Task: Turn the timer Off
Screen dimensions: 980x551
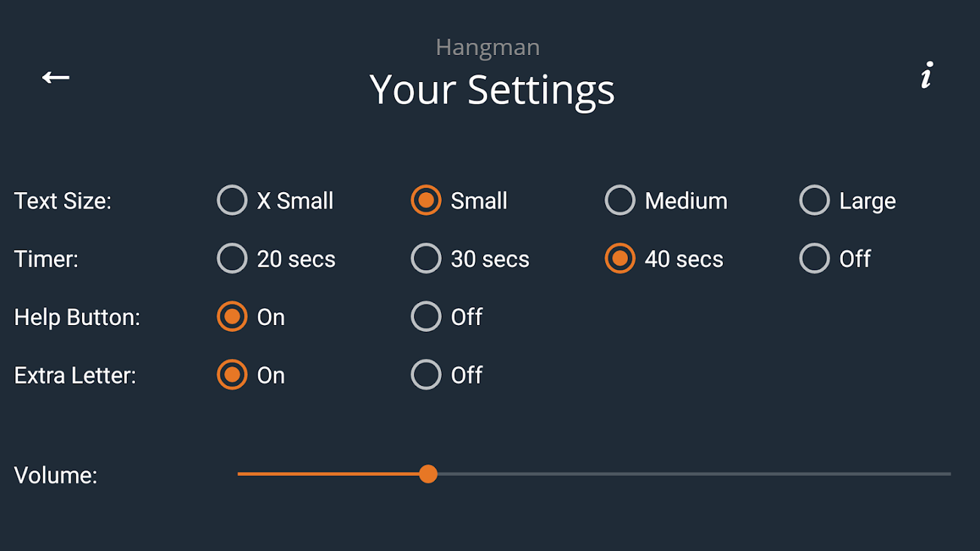Action: pyautogui.click(x=815, y=259)
